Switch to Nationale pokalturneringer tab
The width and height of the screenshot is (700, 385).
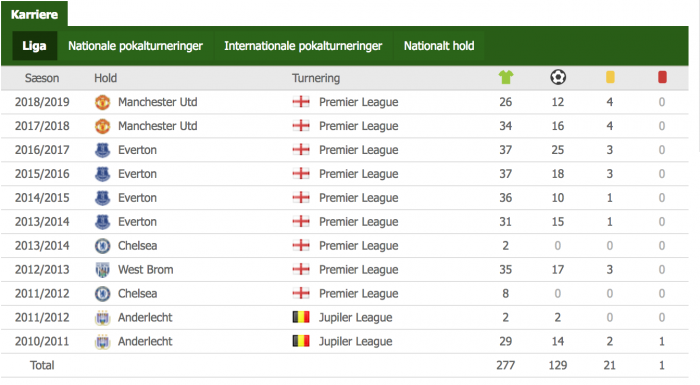[x=135, y=46]
